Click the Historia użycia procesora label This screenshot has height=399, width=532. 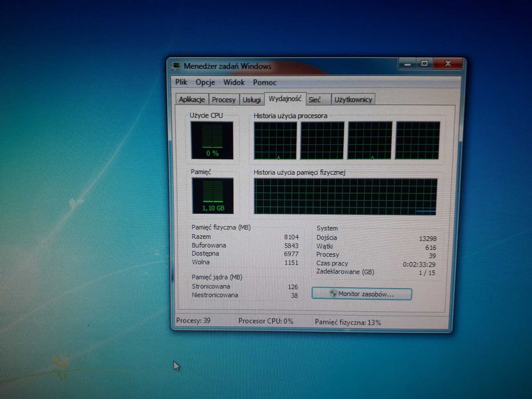tap(290, 116)
